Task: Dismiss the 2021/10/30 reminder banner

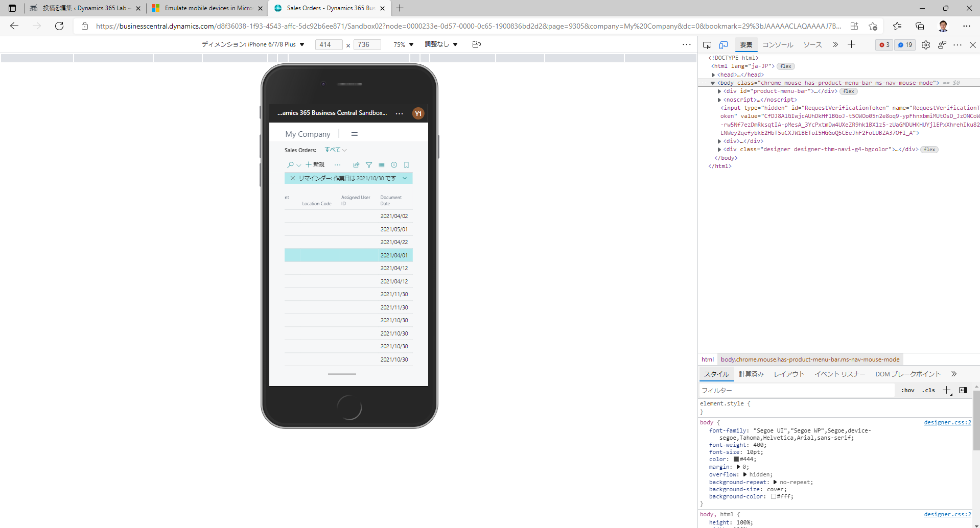Action: (293, 178)
